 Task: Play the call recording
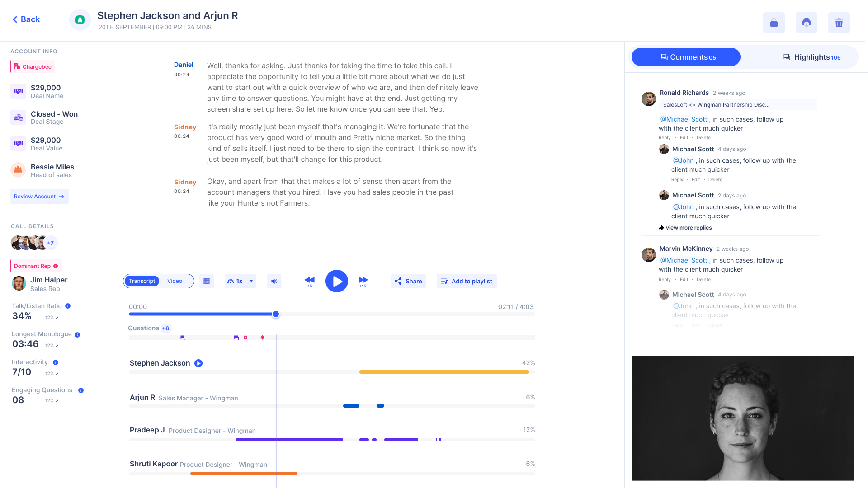pyautogui.click(x=337, y=281)
